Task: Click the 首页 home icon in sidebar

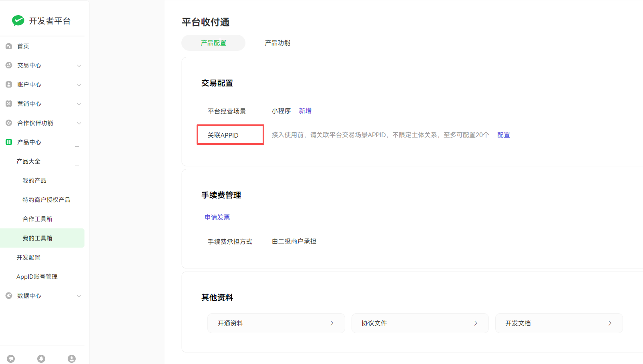Action: [9, 46]
